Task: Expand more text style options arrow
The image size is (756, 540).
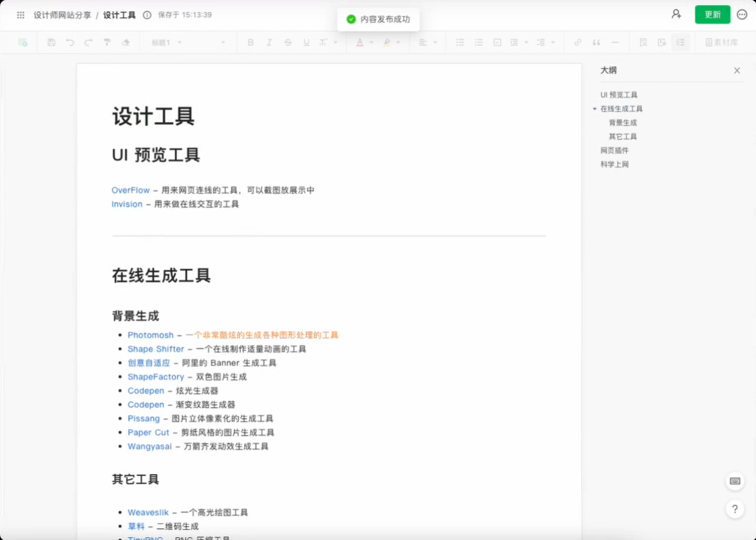Action: pos(336,42)
